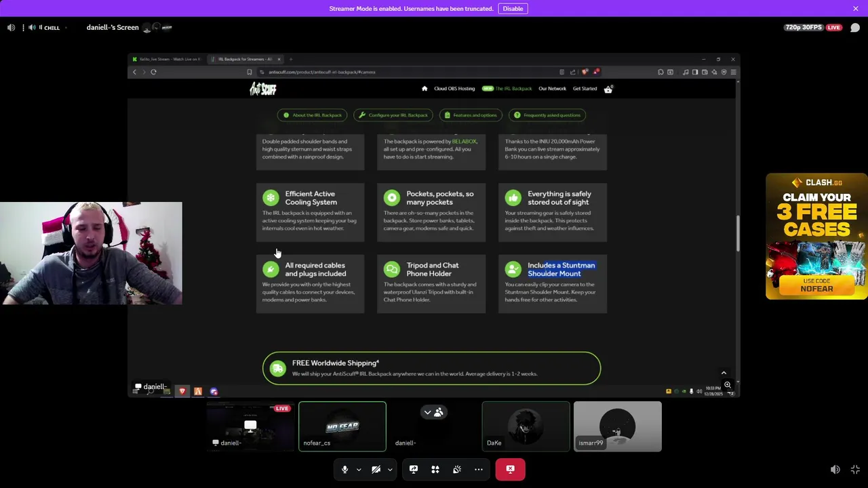
Task: Open the soundboard icon
Action: pyautogui.click(x=457, y=469)
